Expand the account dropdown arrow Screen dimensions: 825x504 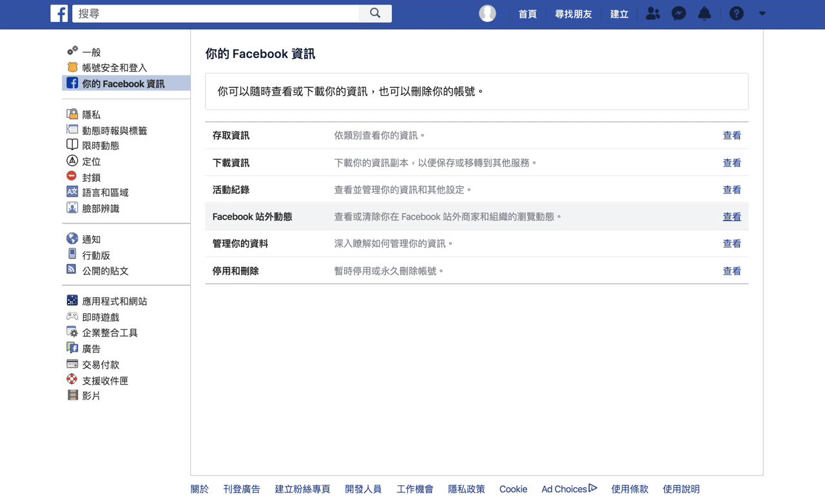(x=762, y=14)
